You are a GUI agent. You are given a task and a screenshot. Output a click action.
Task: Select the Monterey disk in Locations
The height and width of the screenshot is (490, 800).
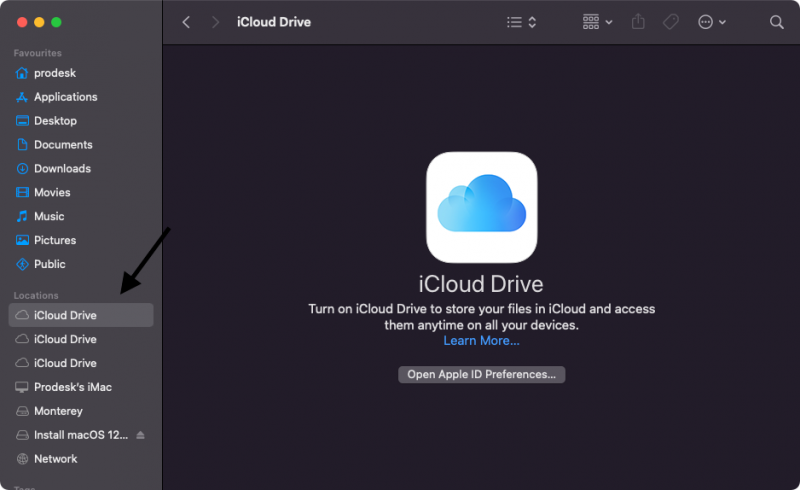(58, 411)
